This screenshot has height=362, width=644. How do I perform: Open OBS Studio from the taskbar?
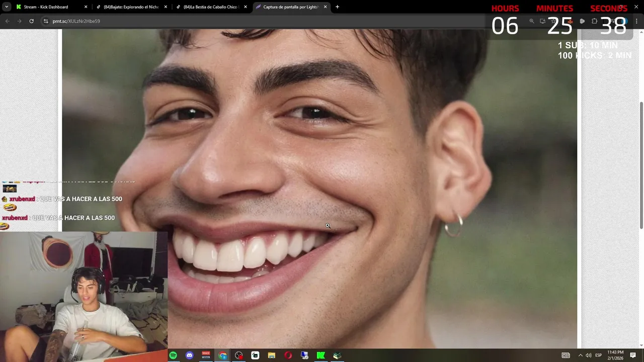(x=239, y=355)
